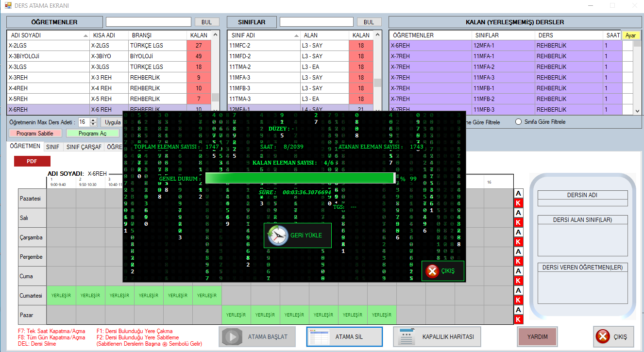This screenshot has height=352, width=644.
Task: Click the red X icon on bottom-right ÇIKIŞ
Action: pos(603,336)
